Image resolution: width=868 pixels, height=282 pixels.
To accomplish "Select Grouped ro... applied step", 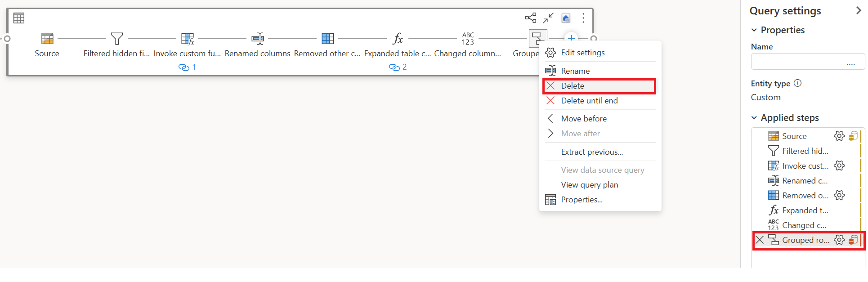I will 806,240.
